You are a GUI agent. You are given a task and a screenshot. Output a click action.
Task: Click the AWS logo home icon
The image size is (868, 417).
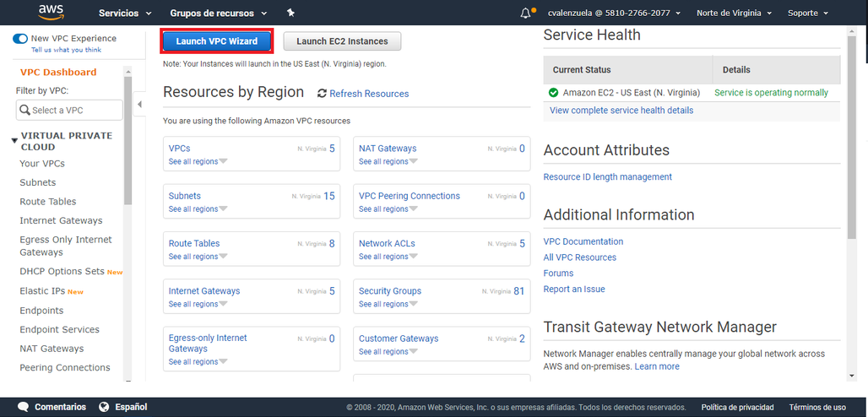pos(52,12)
